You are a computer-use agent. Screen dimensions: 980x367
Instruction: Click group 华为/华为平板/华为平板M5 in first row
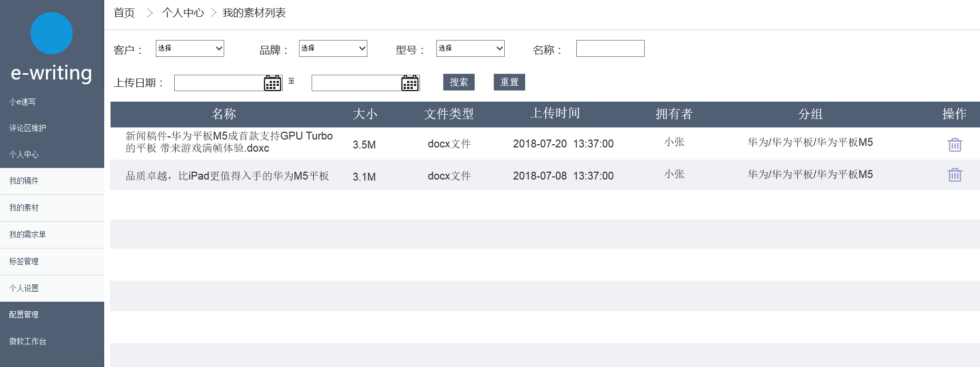811,142
